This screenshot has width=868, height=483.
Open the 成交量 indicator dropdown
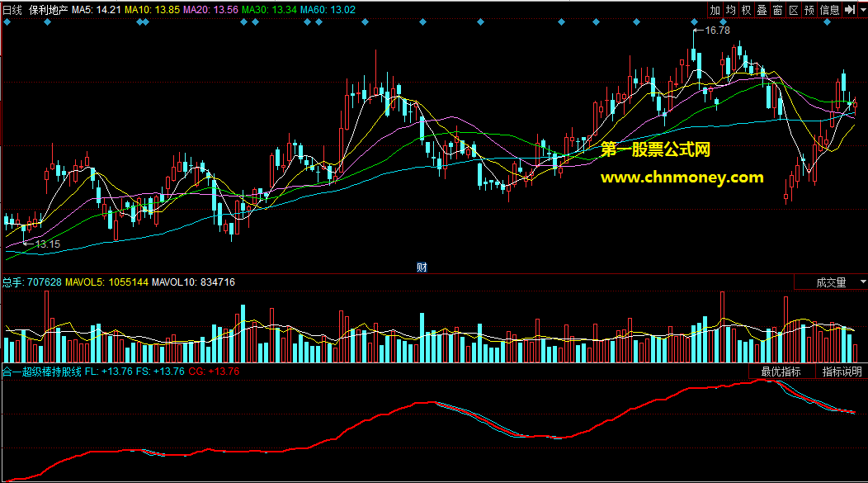(831, 282)
